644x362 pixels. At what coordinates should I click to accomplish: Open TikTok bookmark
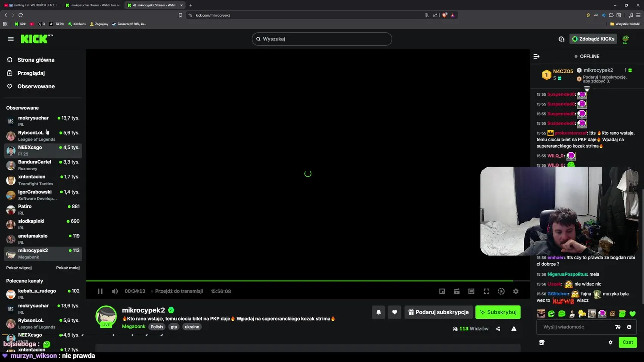(57, 24)
